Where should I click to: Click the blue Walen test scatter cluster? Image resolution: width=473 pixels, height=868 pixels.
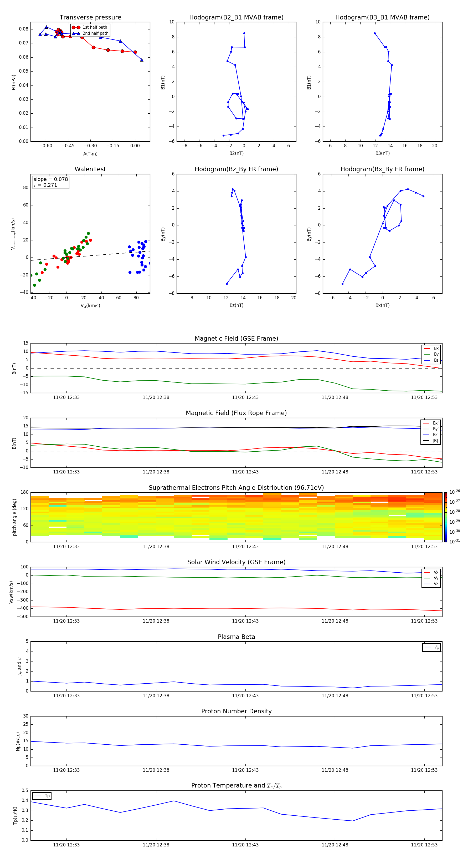coord(139,257)
